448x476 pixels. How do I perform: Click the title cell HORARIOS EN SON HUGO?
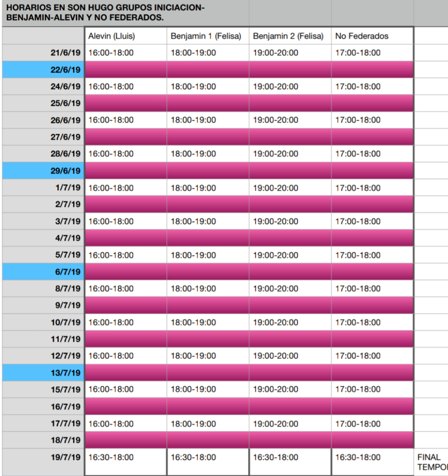coord(126,13)
